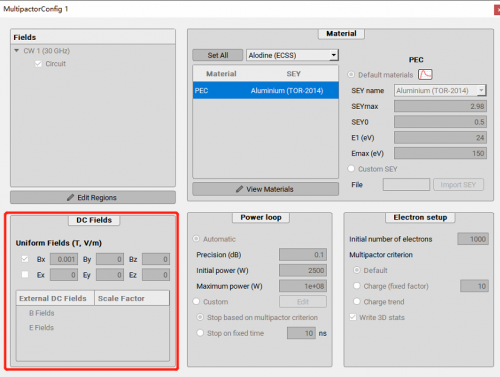The width and height of the screenshot is (500, 377).
Task: Select the Automatic power loop option
Action: [196, 239]
